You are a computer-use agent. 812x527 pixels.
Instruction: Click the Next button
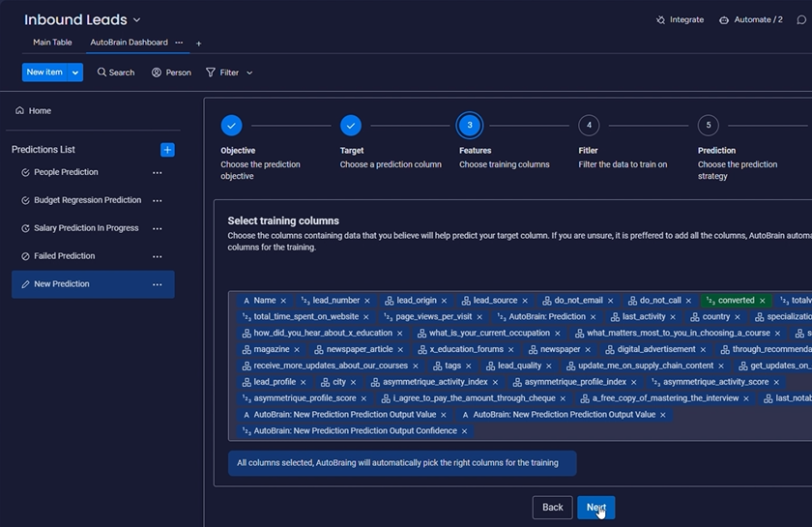595,507
